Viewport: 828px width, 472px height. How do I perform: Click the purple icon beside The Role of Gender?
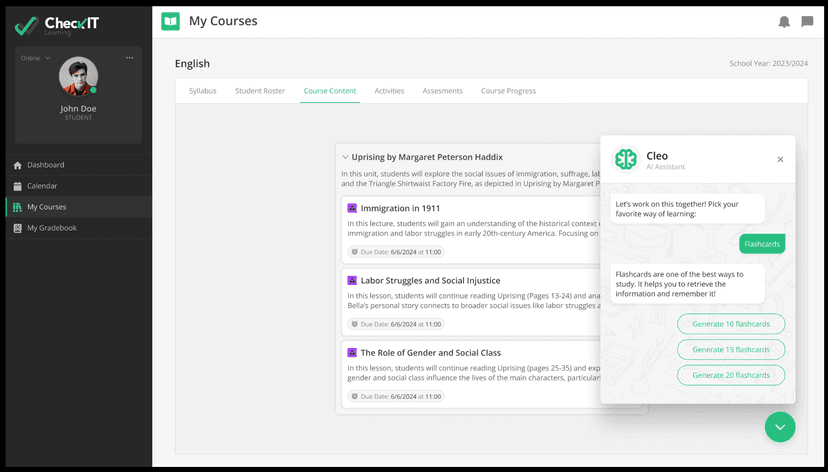click(352, 352)
